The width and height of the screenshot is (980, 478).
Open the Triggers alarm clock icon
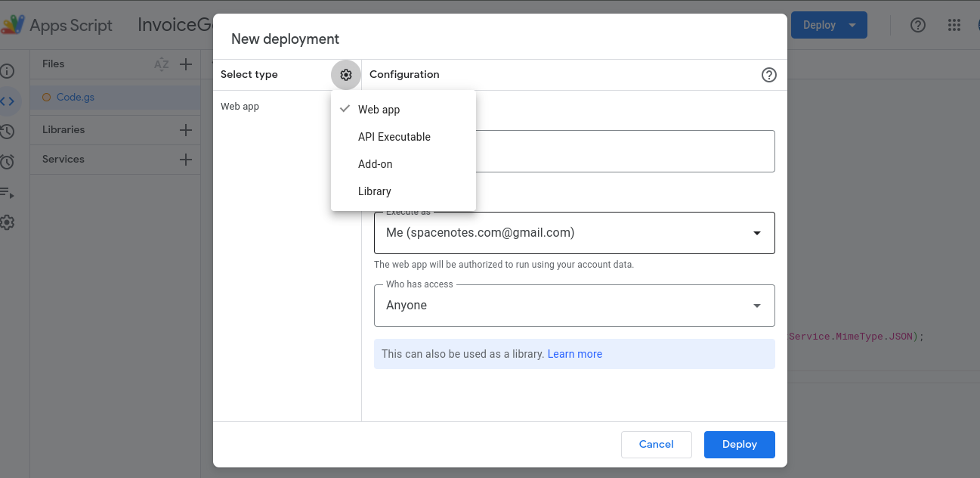coord(8,162)
